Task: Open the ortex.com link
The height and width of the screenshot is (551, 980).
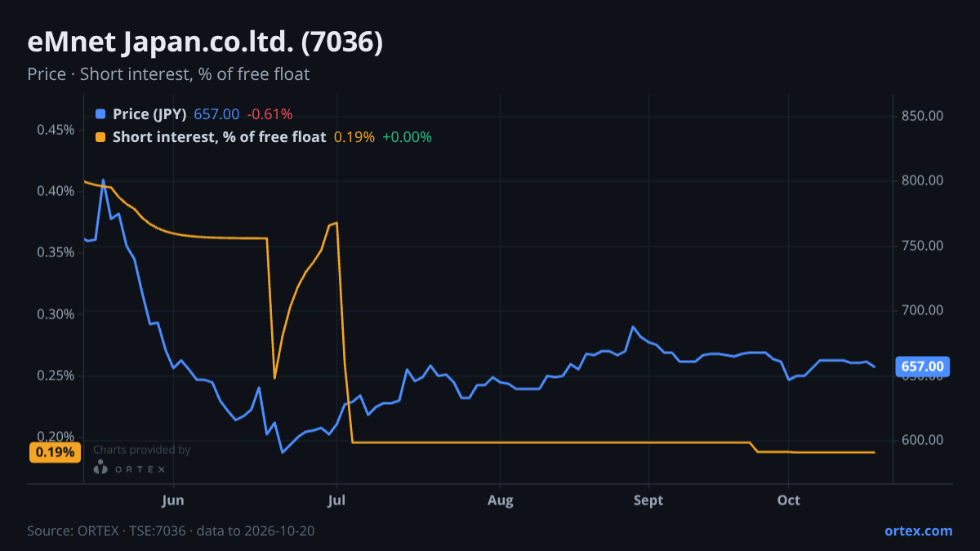Action: [x=918, y=531]
